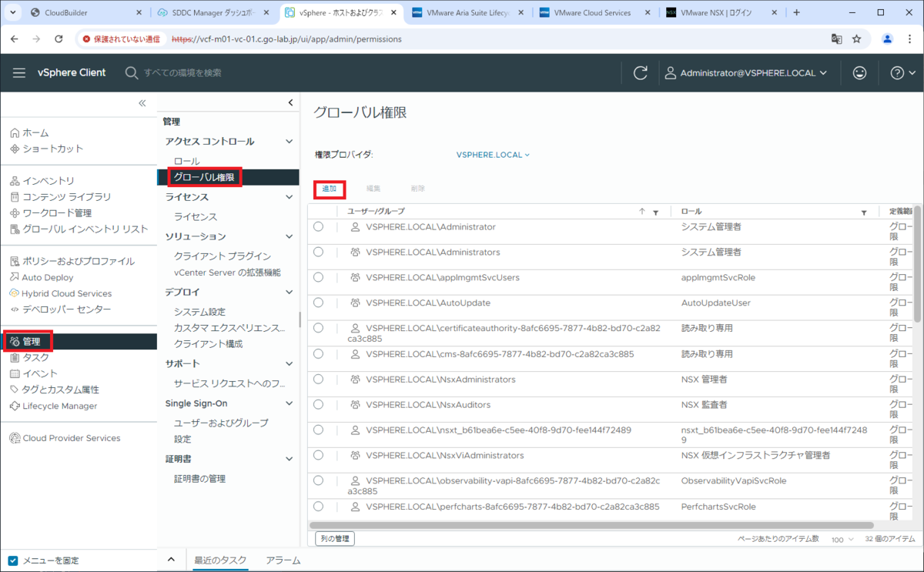924x572 pixels.
Task: Open ロール under access control
Action: [x=186, y=161]
